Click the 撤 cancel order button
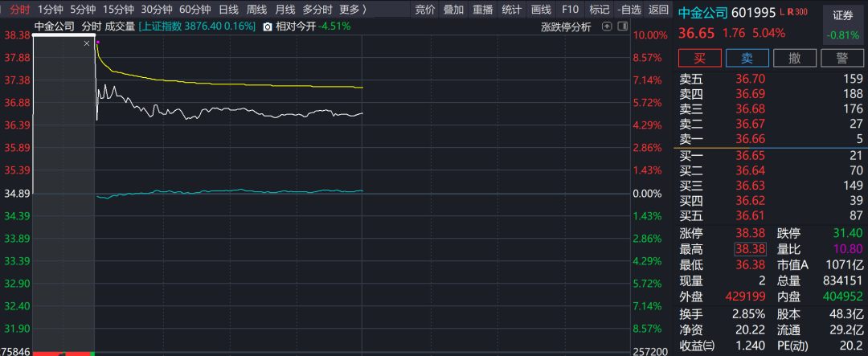 (795, 58)
